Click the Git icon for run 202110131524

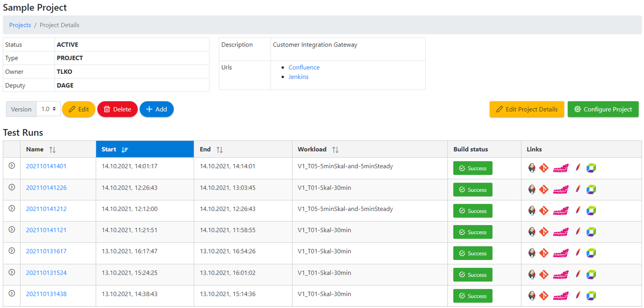544,275
